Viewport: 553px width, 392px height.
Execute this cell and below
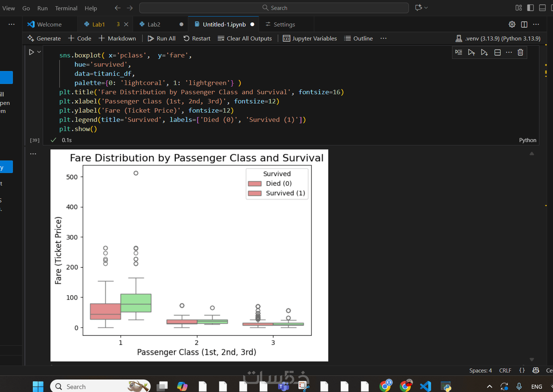click(x=484, y=52)
